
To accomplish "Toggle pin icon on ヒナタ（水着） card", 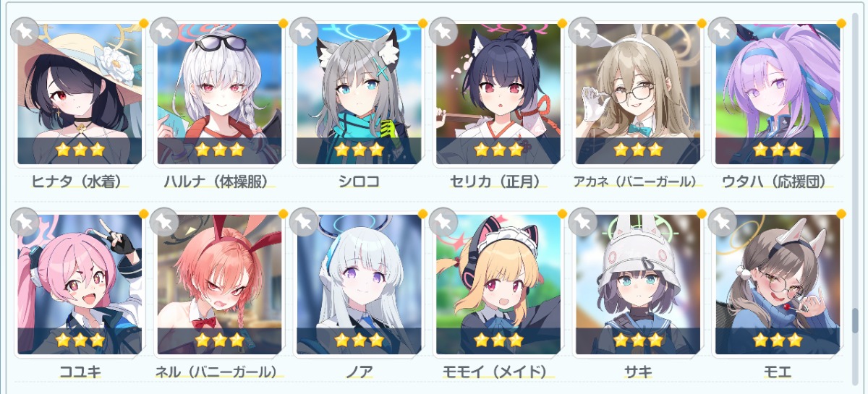I will (x=24, y=31).
